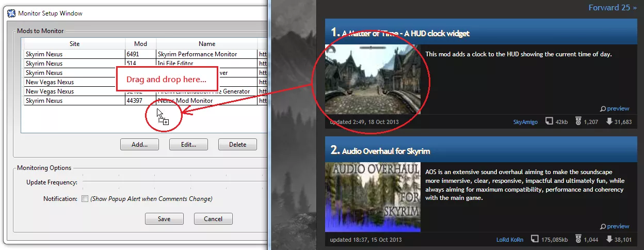644x250 pixels.
Task: Select Skyrim Nexus site cell in the 44397 row
Action: click(x=75, y=101)
